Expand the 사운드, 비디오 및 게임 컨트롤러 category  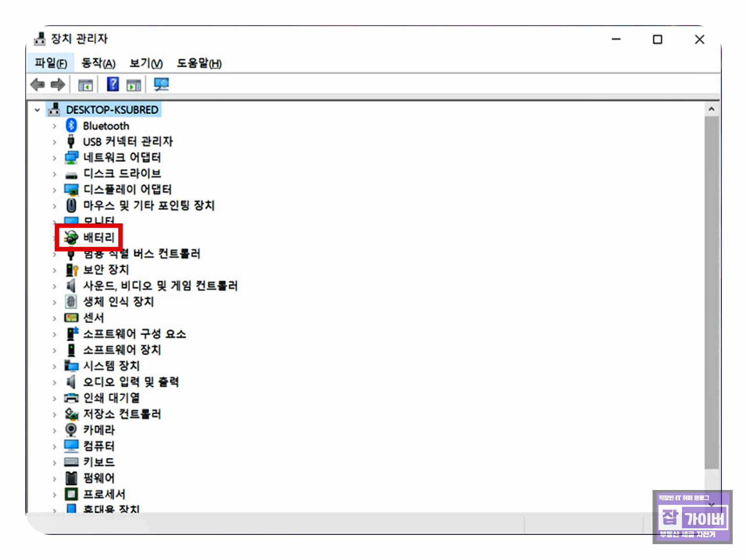click(55, 286)
